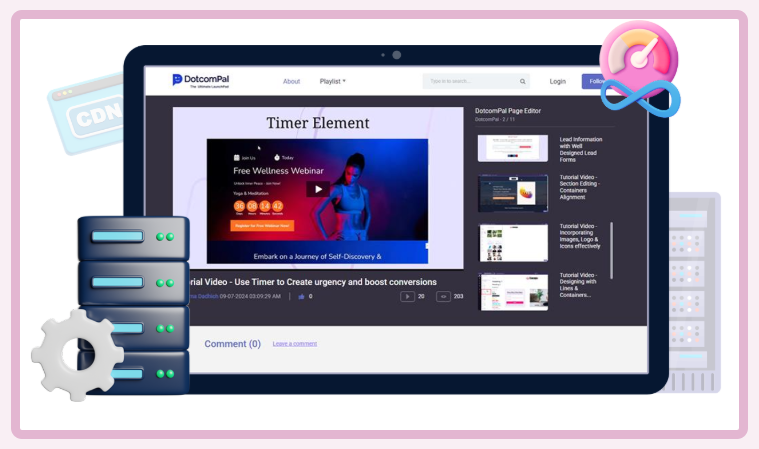Select the 'Tutorial Video - Section Editing' title
The height and width of the screenshot is (449, 759).
click(x=579, y=187)
